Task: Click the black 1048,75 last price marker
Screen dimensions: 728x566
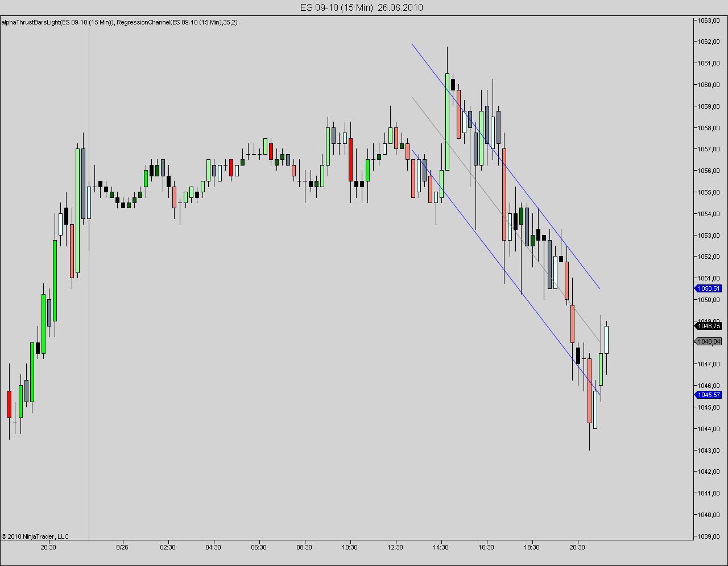Action: click(709, 326)
